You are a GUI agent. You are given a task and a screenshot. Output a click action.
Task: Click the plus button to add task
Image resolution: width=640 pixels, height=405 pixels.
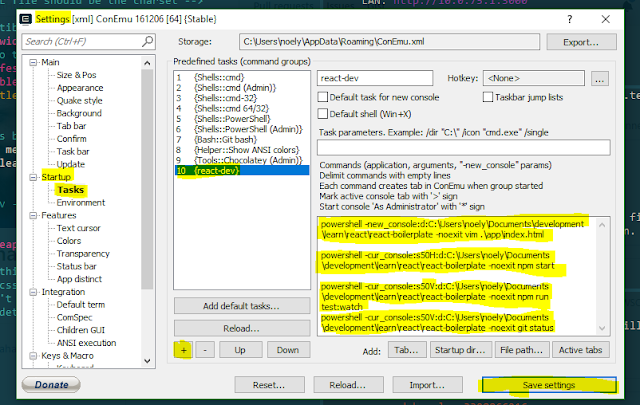click(184, 350)
